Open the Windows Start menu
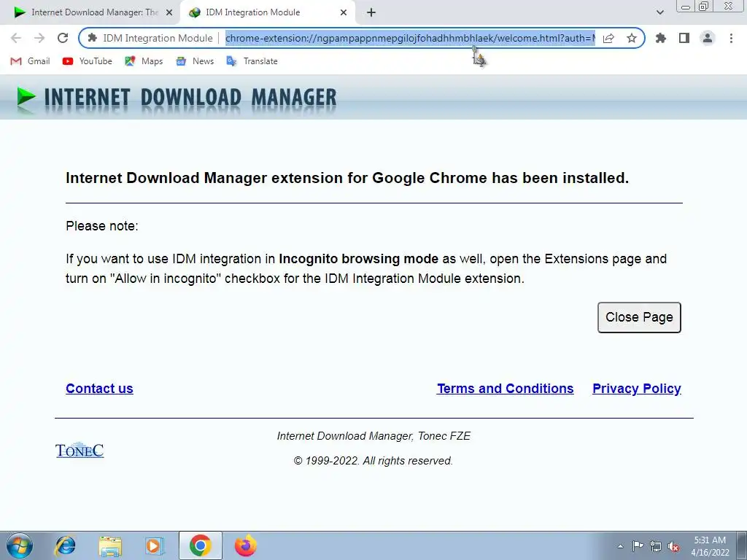This screenshot has width=747, height=560. click(20, 545)
